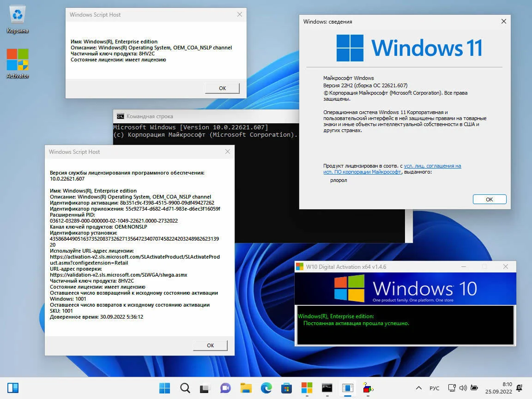This screenshot has width=532, height=399.
Task: Open the Recycle Bin desktop icon
Action: coord(17,20)
